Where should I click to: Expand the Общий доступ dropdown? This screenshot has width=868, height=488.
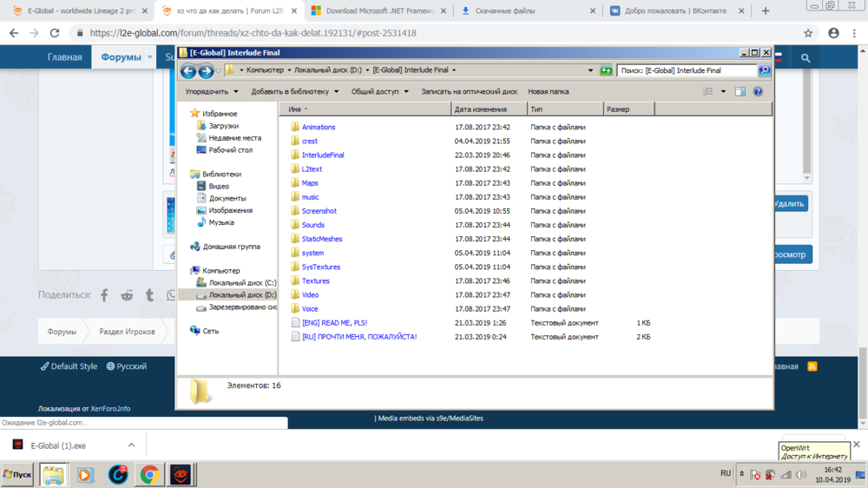(379, 91)
